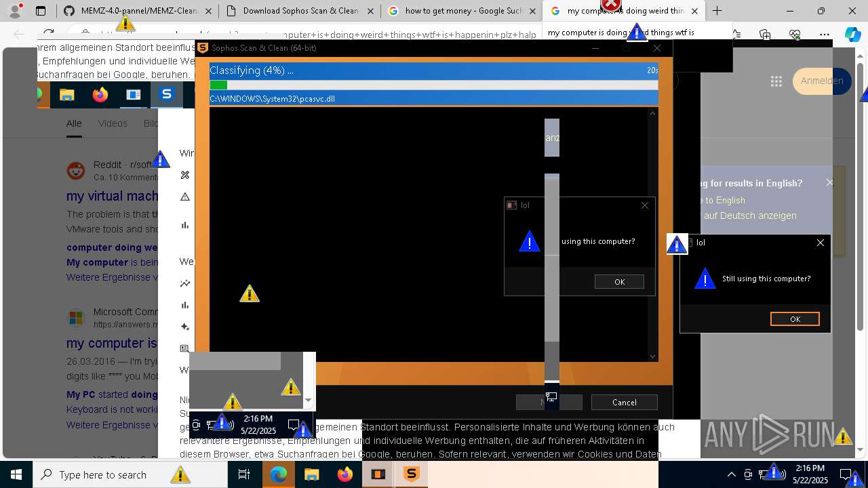Click the yellow warning icon inside Sophos black area
The height and width of the screenshot is (488, 868).
[250, 293]
